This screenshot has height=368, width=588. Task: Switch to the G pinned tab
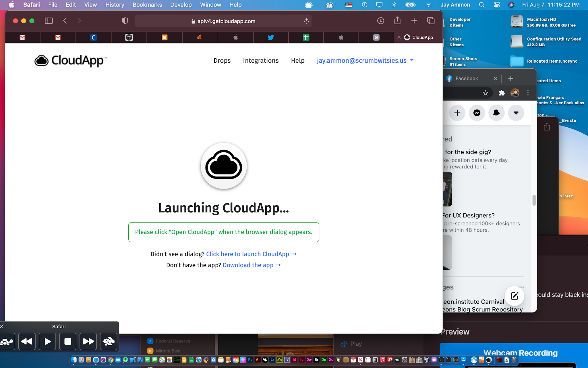376,37
